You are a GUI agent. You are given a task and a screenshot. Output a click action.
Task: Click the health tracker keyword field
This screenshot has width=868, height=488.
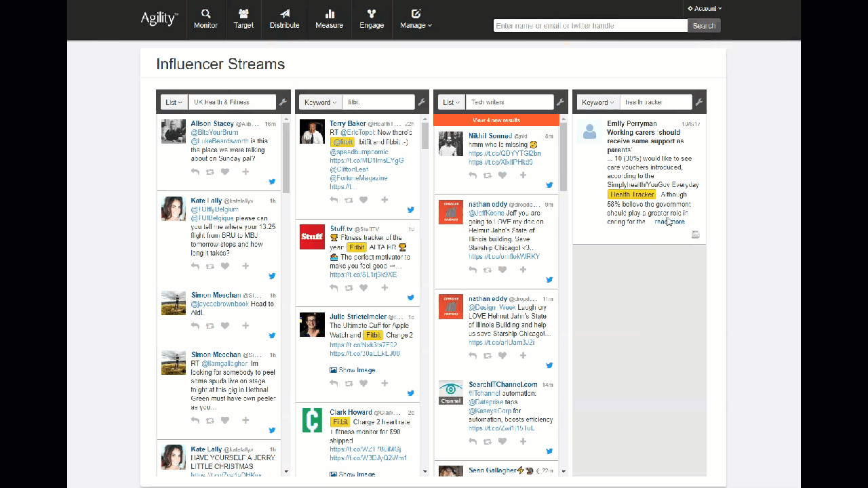coord(656,102)
